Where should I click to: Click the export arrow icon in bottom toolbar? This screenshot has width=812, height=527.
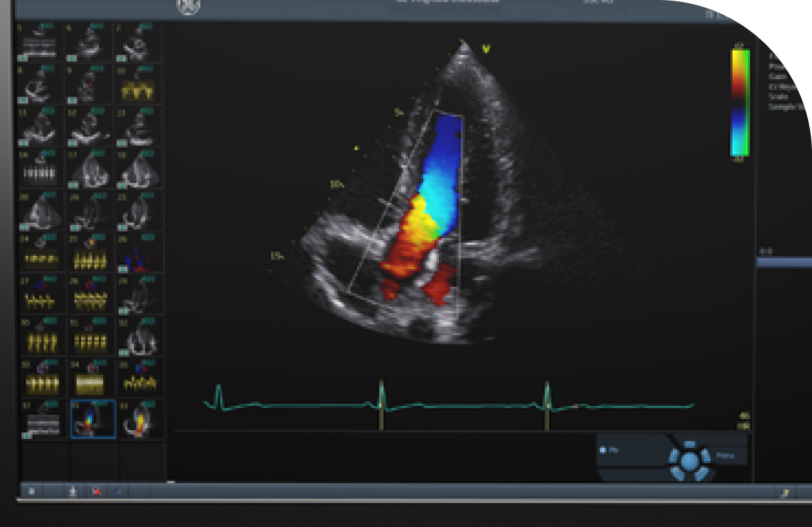pyautogui.click(x=73, y=492)
